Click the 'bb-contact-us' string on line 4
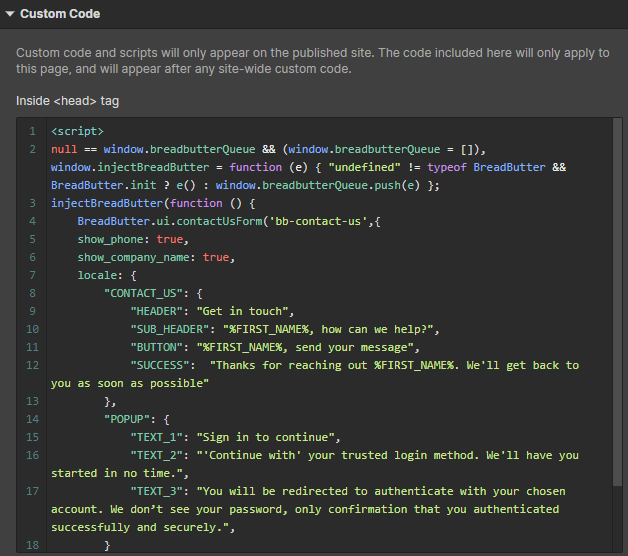The height and width of the screenshot is (556, 628). [x=318, y=222]
